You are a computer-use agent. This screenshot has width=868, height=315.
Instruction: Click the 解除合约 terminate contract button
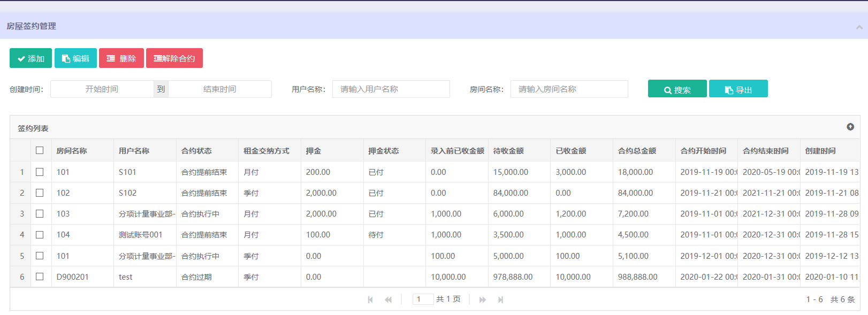174,58
